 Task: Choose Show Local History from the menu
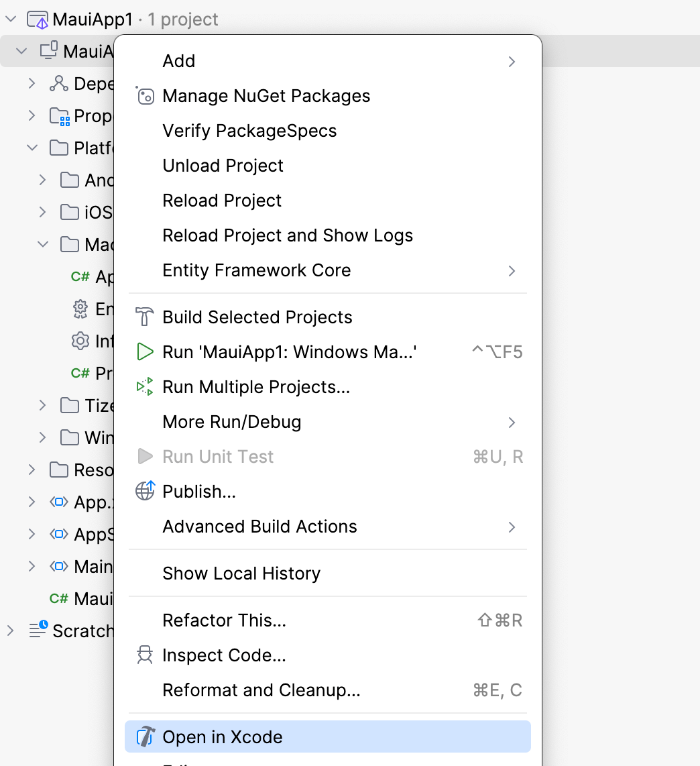tap(241, 573)
